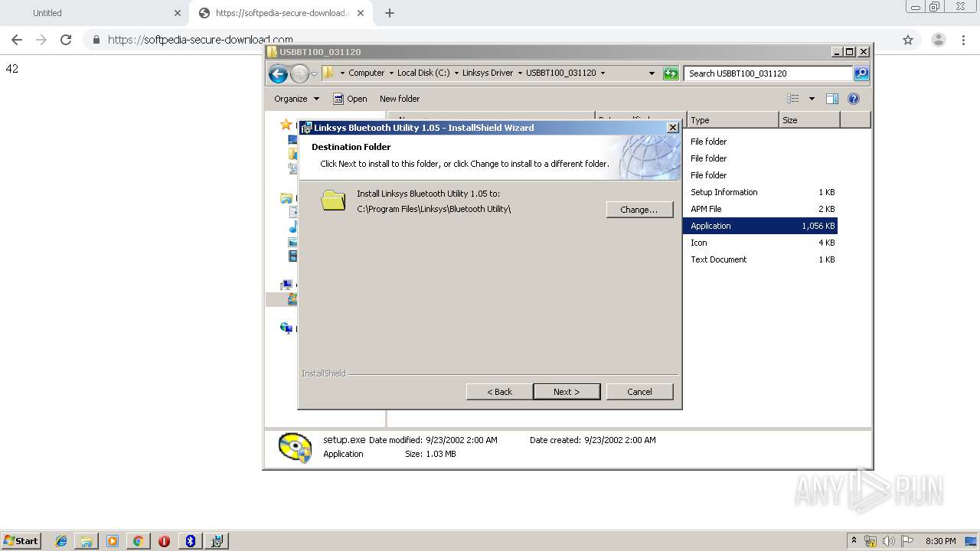Click the Linksys Driver breadcrumb
The image size is (980, 551).
[x=488, y=73]
